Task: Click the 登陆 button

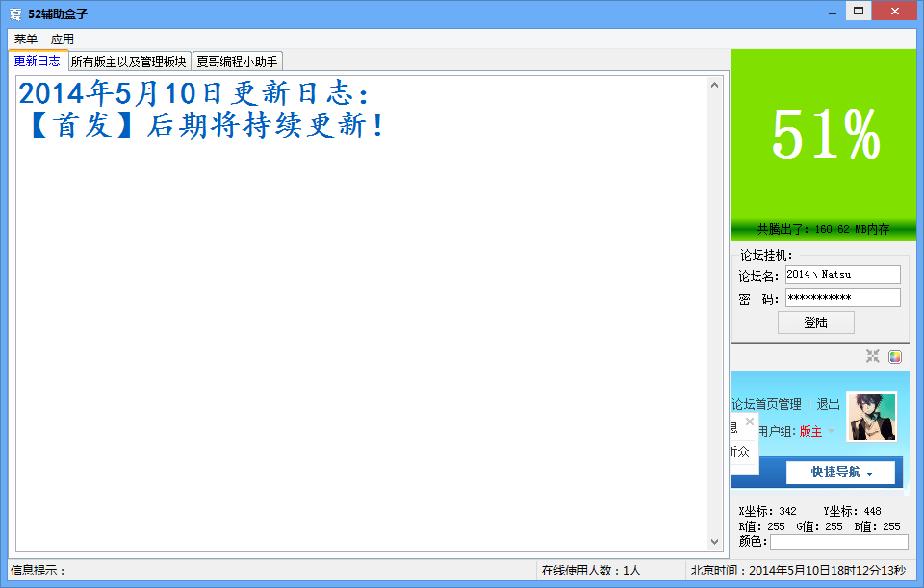Action: coord(815,322)
